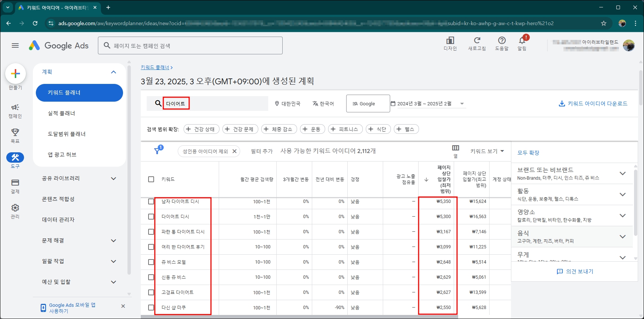Check the 고경표 다이어트 row checkbox
This screenshot has height=319, width=644.
pyautogui.click(x=151, y=292)
